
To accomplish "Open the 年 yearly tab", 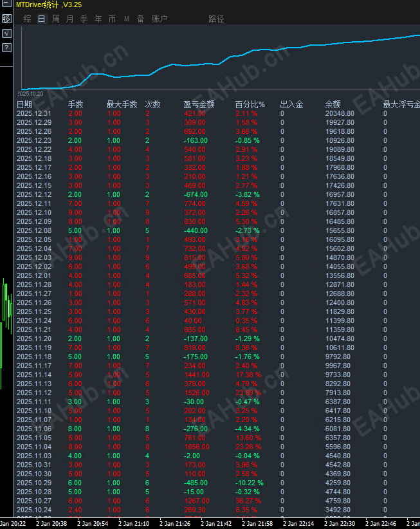I will point(98,19).
